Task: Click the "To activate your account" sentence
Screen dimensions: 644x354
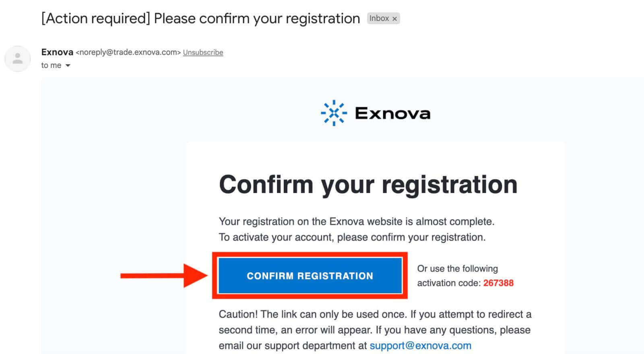Action: (352, 237)
